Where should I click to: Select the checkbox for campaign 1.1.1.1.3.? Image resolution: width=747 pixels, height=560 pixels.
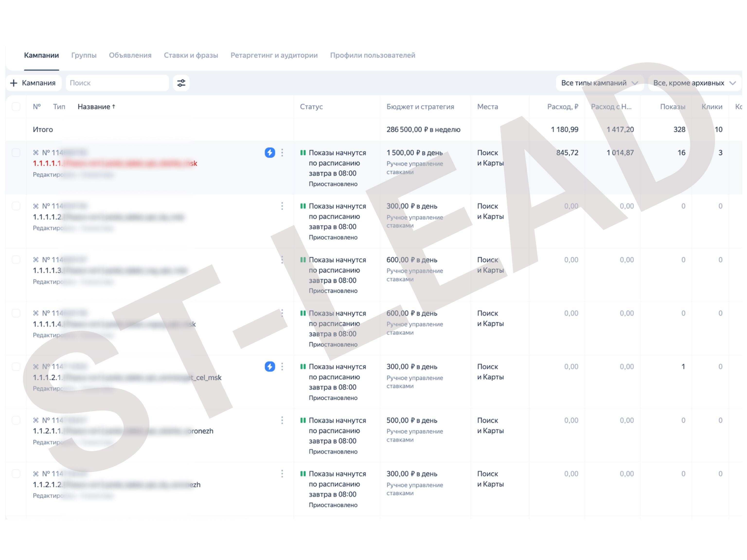16,260
